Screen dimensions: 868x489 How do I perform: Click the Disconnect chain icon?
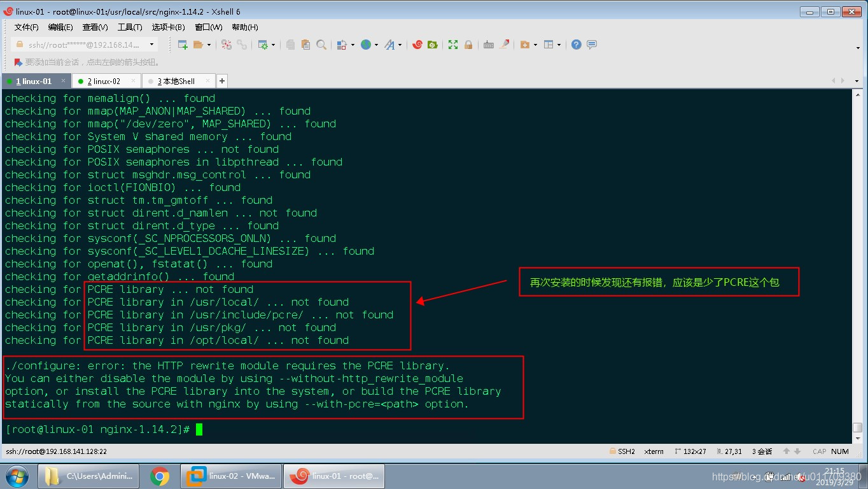click(x=242, y=45)
